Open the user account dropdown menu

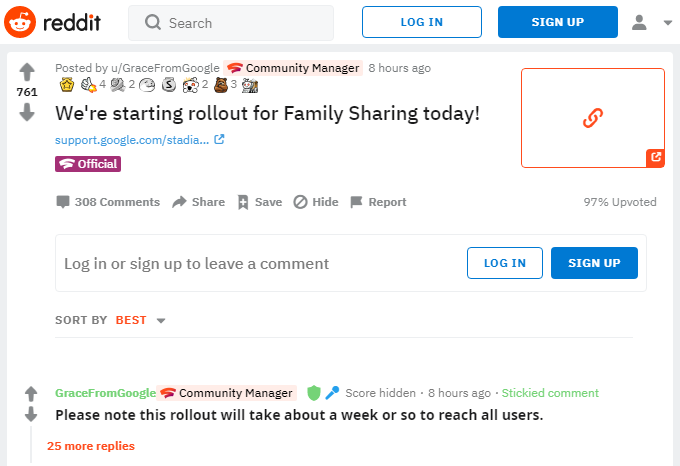pos(653,22)
